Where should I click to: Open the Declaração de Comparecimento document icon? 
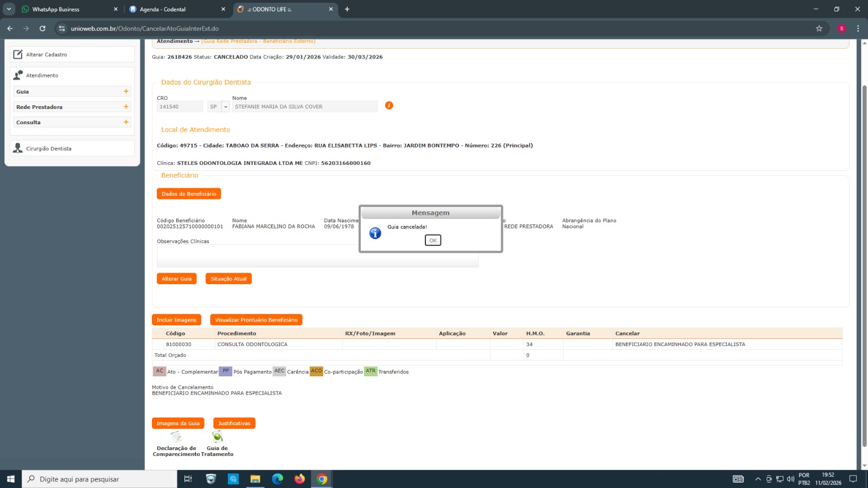point(176,437)
